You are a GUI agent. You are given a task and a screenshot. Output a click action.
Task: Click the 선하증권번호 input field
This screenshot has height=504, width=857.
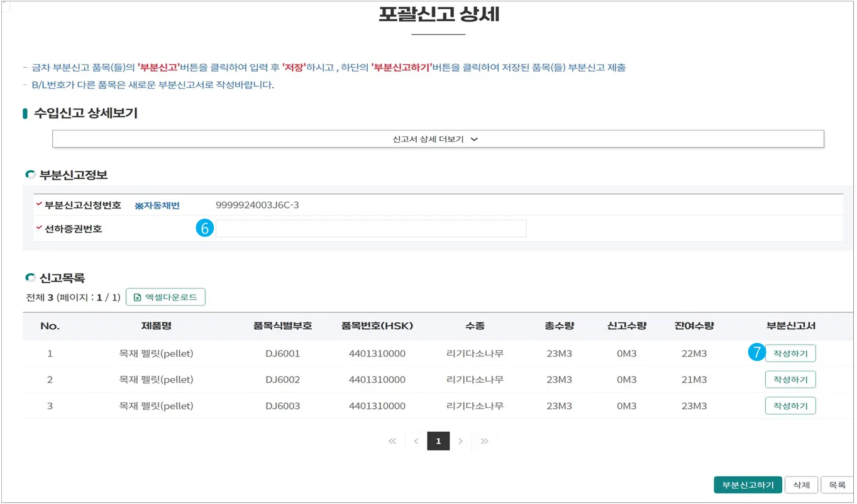[370, 229]
